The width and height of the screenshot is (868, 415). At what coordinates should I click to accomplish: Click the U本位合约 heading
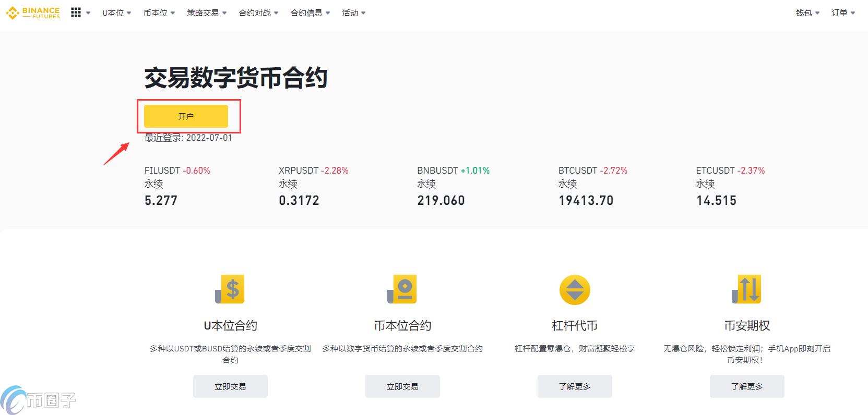tap(230, 326)
